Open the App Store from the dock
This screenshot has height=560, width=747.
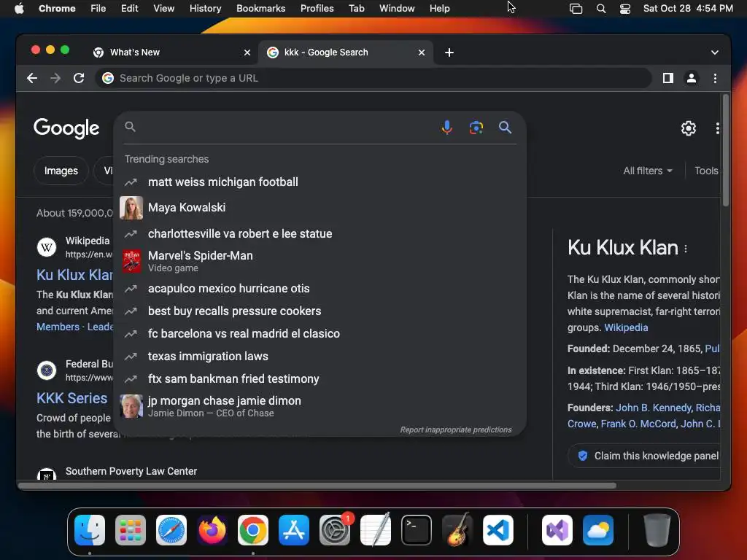[294, 530]
